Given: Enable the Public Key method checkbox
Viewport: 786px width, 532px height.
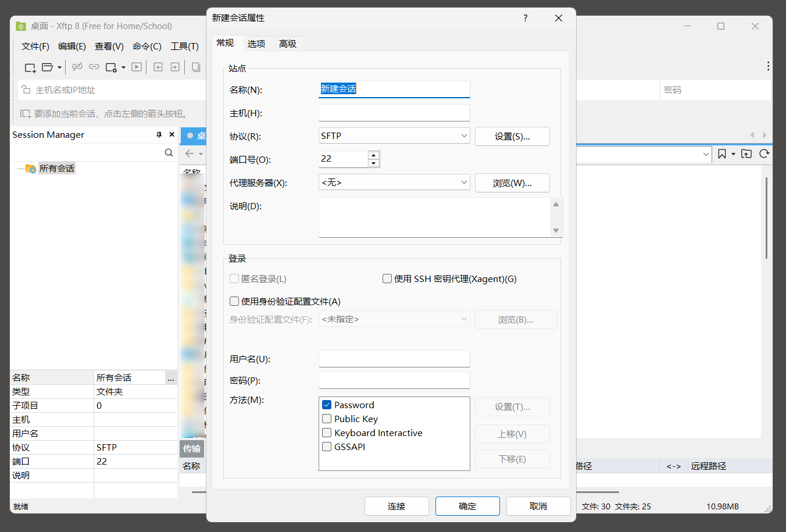Looking at the screenshot, I should [327, 419].
